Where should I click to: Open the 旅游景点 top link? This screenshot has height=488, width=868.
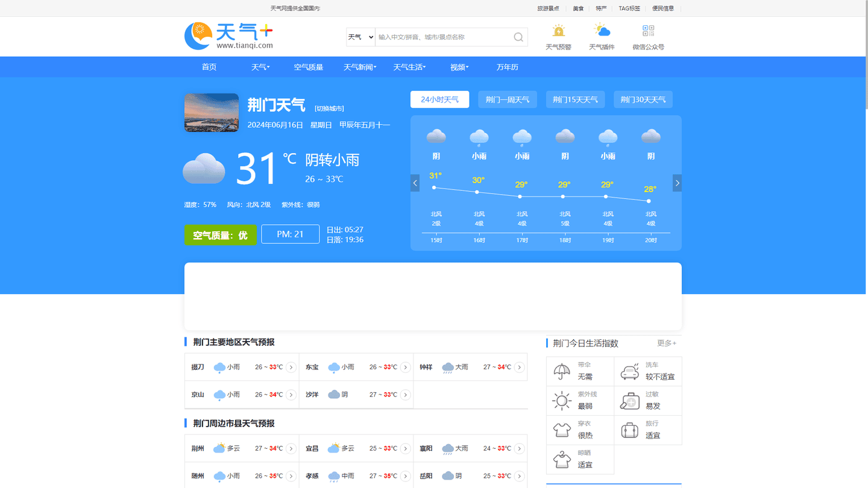click(x=548, y=8)
